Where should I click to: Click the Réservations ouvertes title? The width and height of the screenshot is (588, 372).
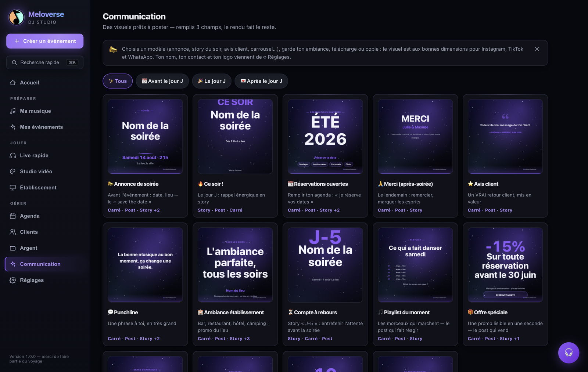click(x=321, y=184)
